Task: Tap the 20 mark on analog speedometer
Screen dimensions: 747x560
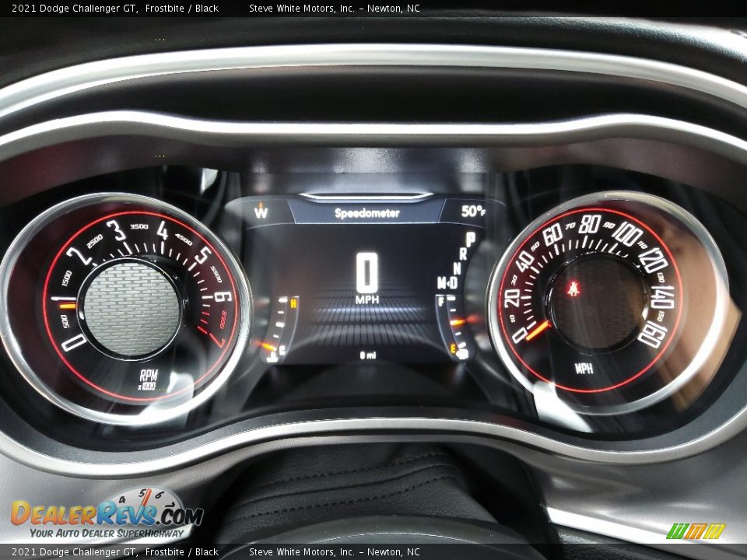Action: (x=512, y=298)
